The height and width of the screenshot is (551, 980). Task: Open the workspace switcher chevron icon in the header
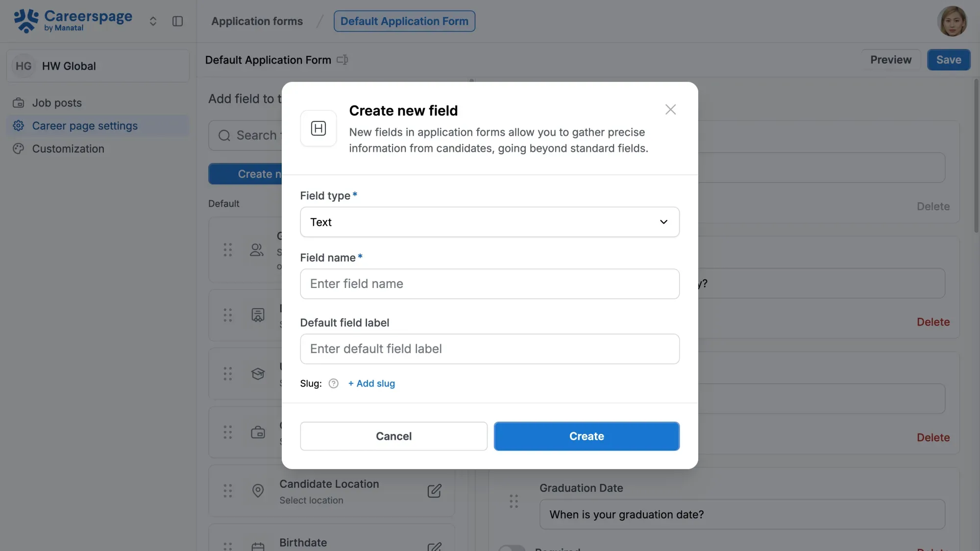pos(153,21)
